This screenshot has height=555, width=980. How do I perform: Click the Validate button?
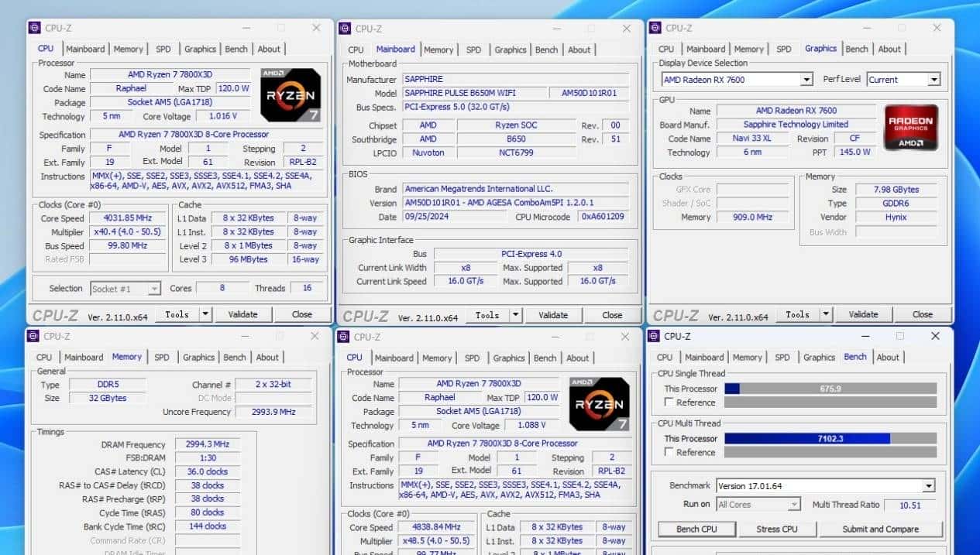tap(243, 314)
